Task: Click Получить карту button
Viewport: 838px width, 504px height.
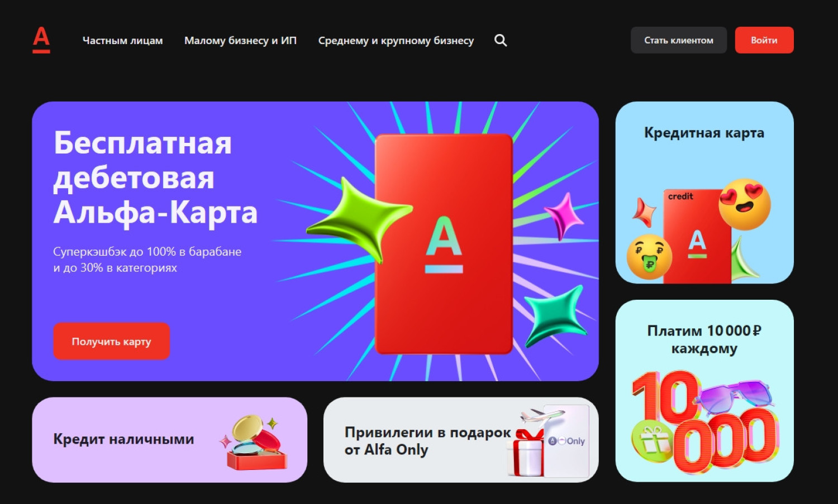Action: 112,341
